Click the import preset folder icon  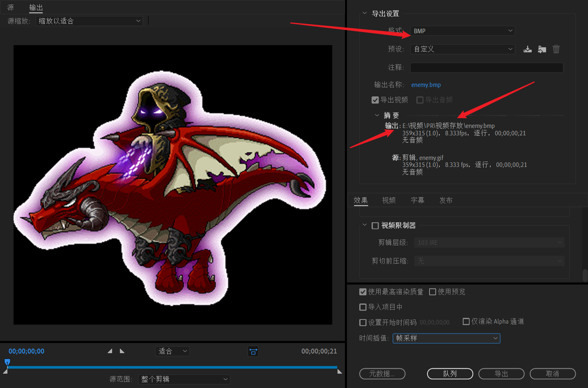coord(542,49)
